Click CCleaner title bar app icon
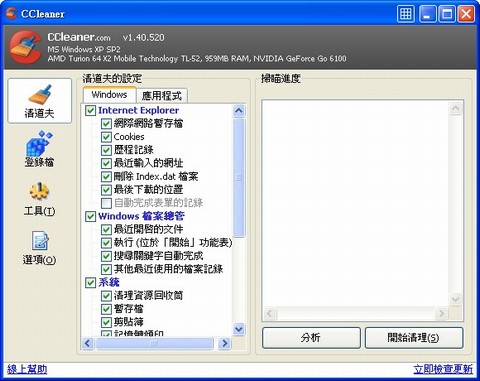The height and width of the screenshot is (381, 480). click(x=11, y=13)
